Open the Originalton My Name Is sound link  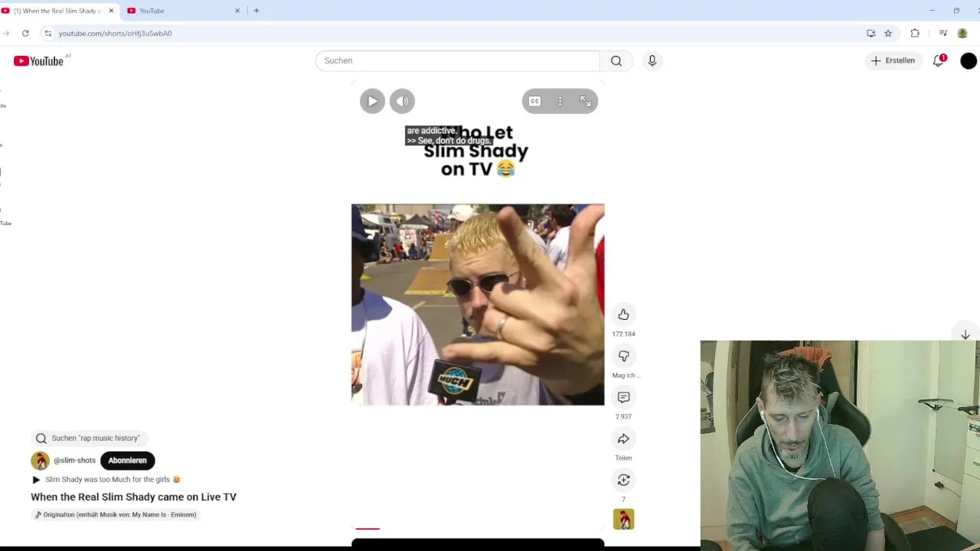(x=116, y=515)
